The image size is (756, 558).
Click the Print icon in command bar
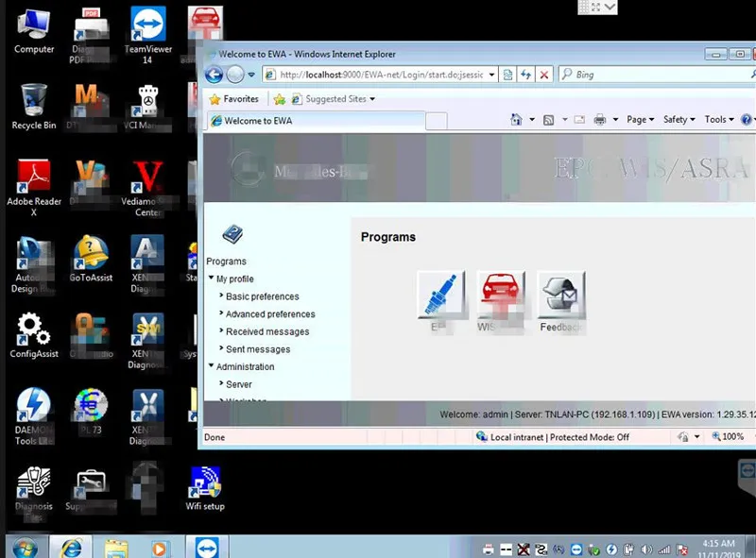600,120
